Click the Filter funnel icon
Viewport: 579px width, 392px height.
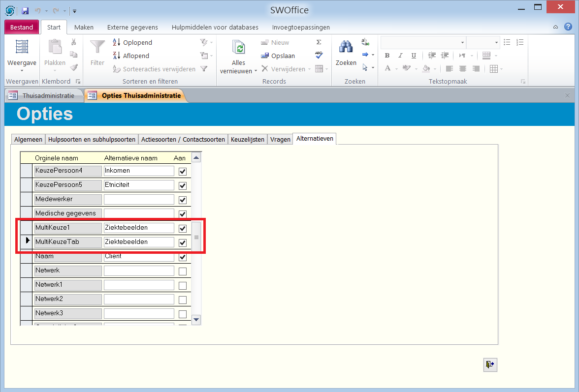click(97, 46)
